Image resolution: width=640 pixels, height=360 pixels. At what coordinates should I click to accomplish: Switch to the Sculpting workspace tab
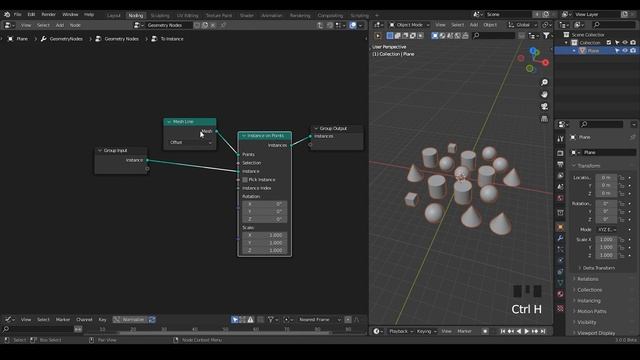(x=160, y=16)
